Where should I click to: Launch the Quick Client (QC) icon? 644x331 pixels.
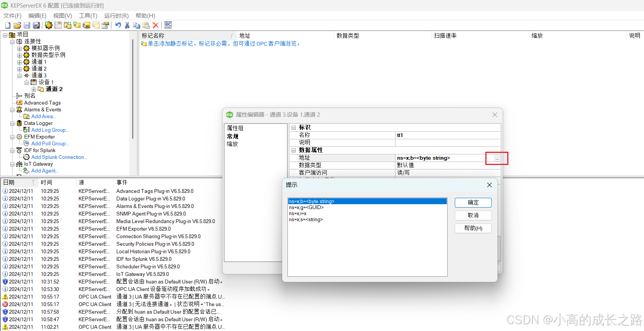pos(168,25)
